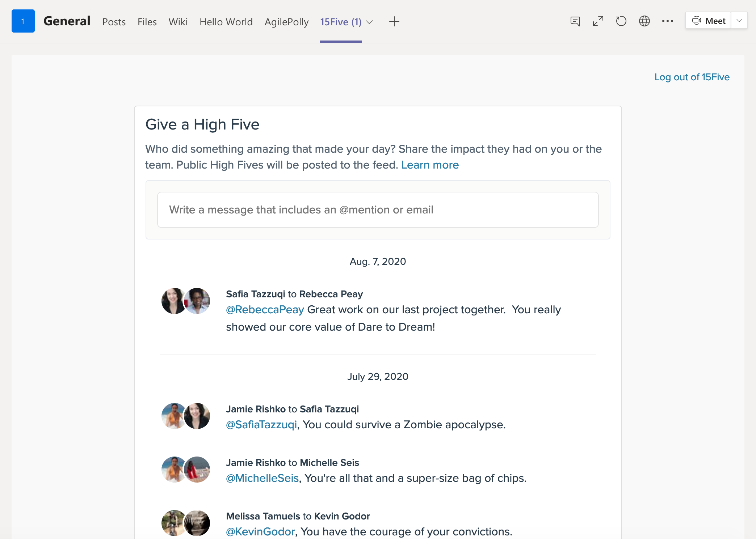
Task: Open the Files tab
Action: point(147,22)
